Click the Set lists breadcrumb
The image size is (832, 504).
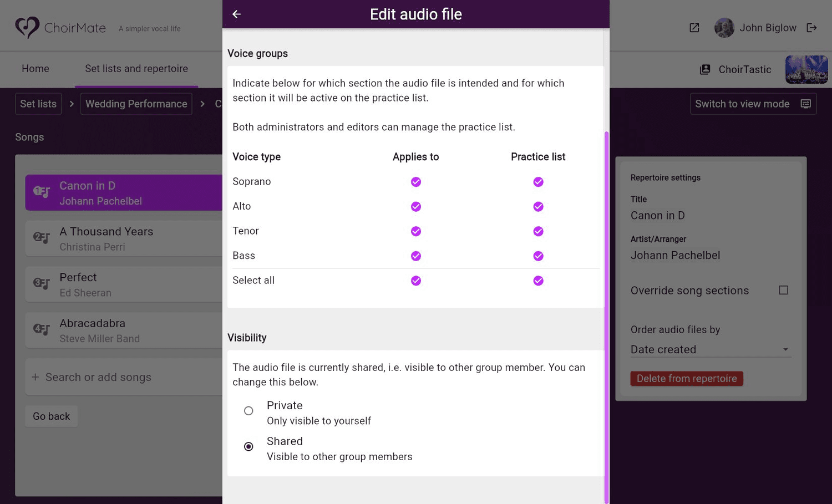coord(38,104)
